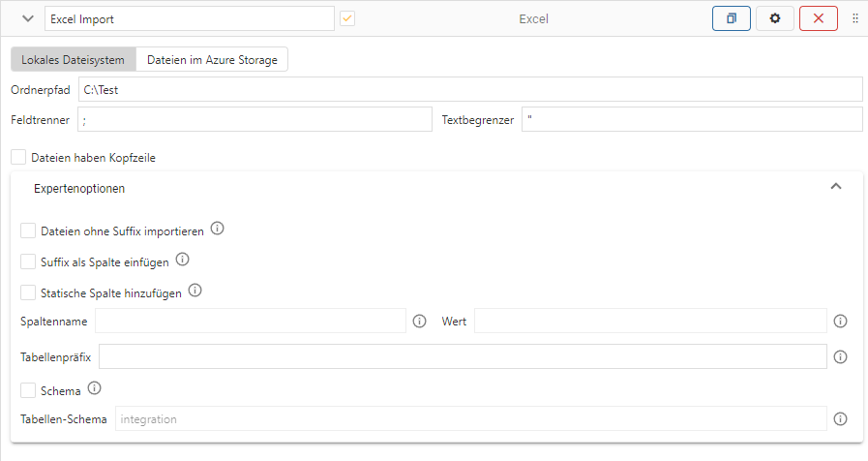Collapse the Excel Import step chevron
The height and width of the screenshot is (461, 868).
click(x=26, y=18)
